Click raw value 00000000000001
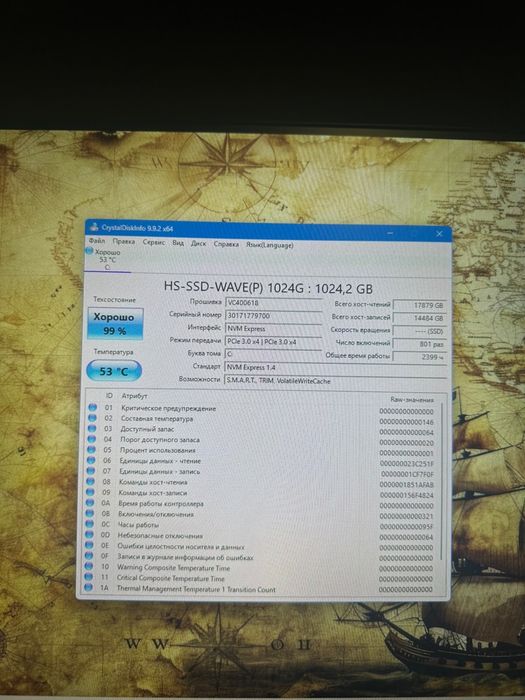 point(407,453)
